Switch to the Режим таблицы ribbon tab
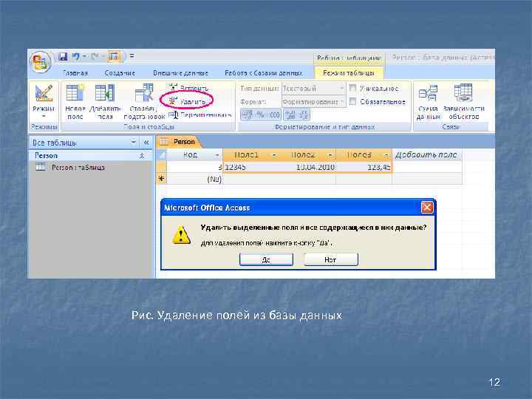 point(349,73)
